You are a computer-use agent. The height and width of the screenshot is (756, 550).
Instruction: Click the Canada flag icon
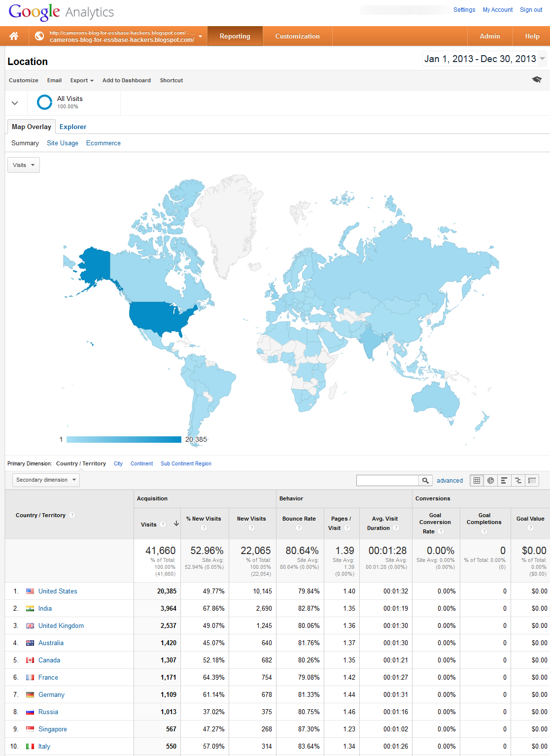[30, 660]
